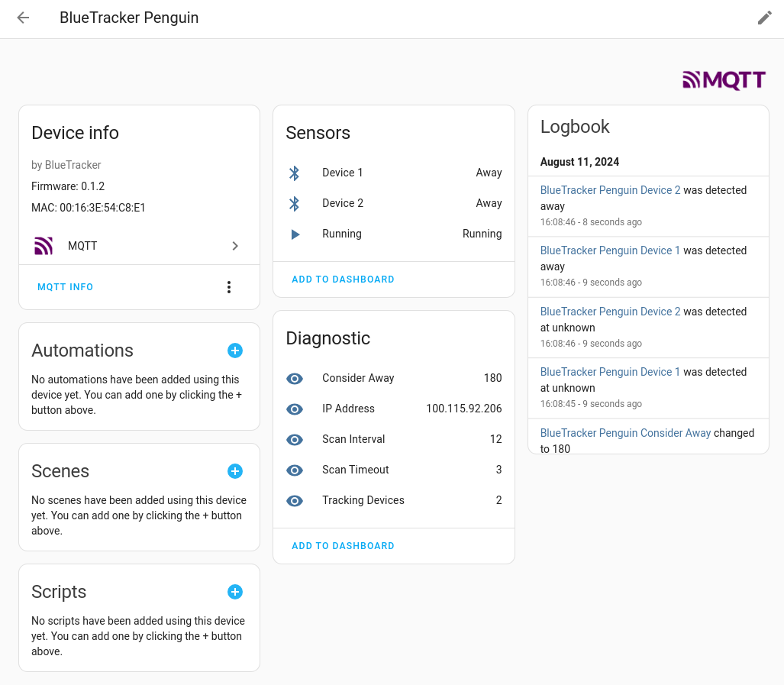Click the Device 1 Bluetooth icon

[295, 173]
